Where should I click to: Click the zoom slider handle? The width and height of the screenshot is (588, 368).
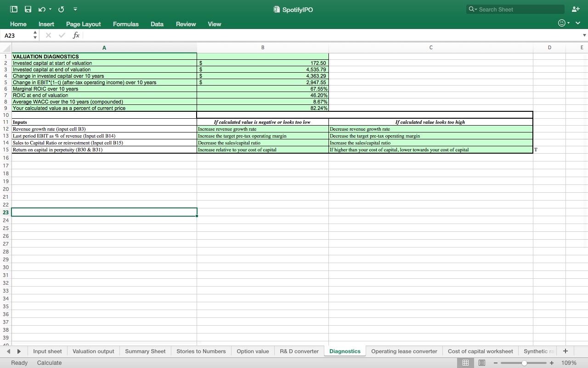click(x=524, y=363)
